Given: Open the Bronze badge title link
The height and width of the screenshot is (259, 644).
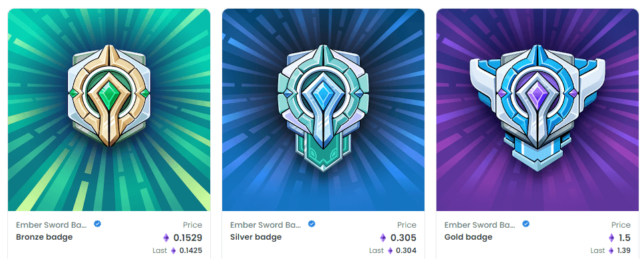Looking at the screenshot, I should pyautogui.click(x=45, y=237).
